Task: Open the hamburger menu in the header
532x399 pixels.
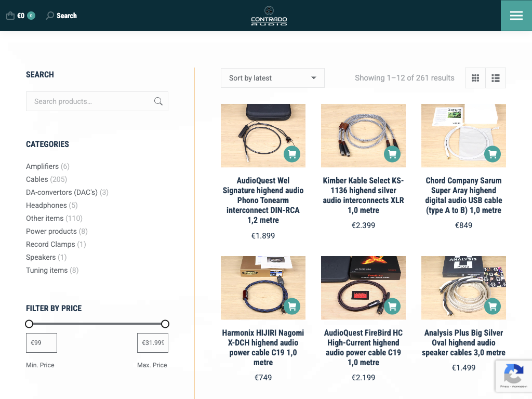Action: (516, 16)
